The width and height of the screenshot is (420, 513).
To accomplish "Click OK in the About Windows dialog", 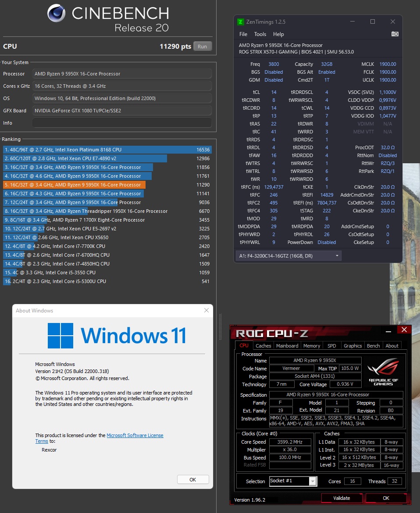I will coord(193,480).
